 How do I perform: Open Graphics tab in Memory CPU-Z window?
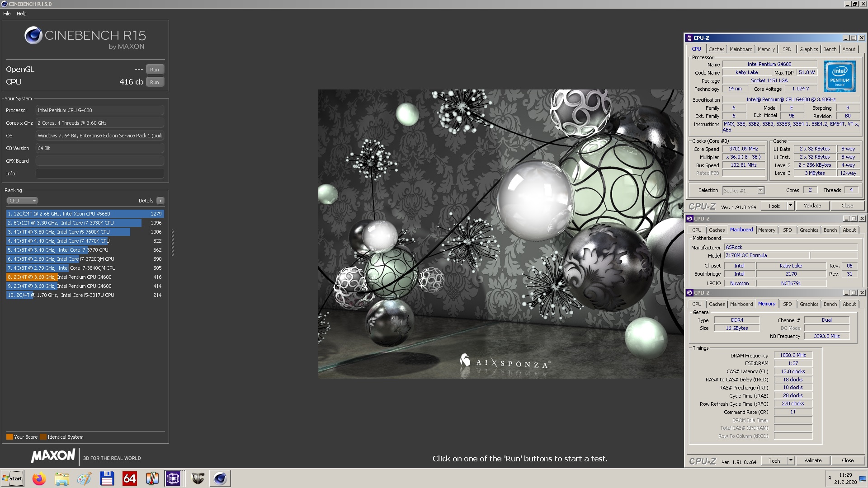coord(809,304)
